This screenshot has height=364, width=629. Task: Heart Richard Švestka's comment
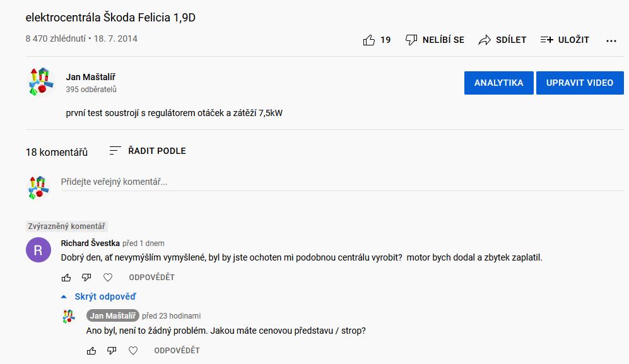[108, 278]
